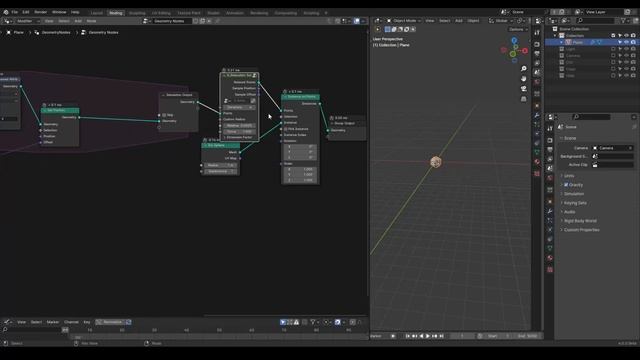The width and height of the screenshot is (640, 360).
Task: Click the outliner search field
Action: 596,20
